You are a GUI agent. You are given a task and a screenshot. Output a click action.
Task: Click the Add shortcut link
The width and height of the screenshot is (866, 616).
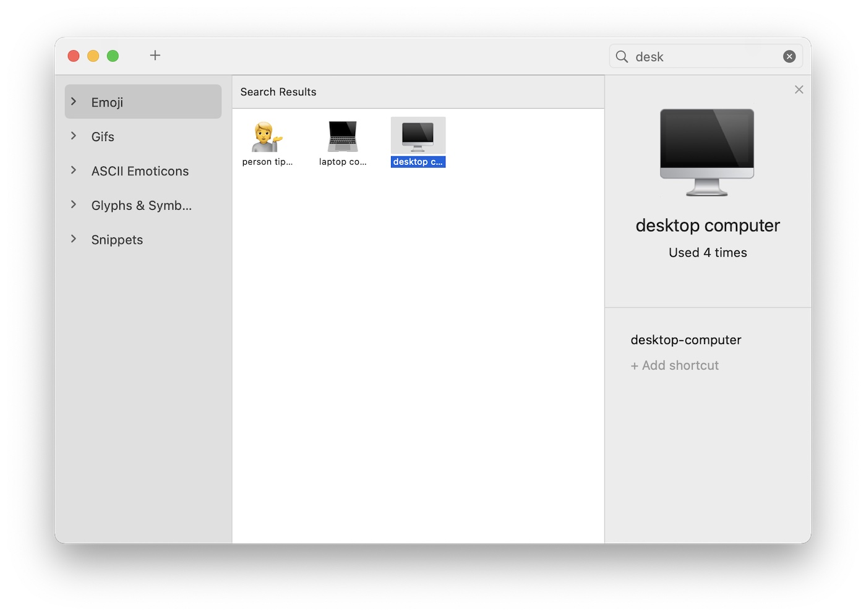pos(674,366)
